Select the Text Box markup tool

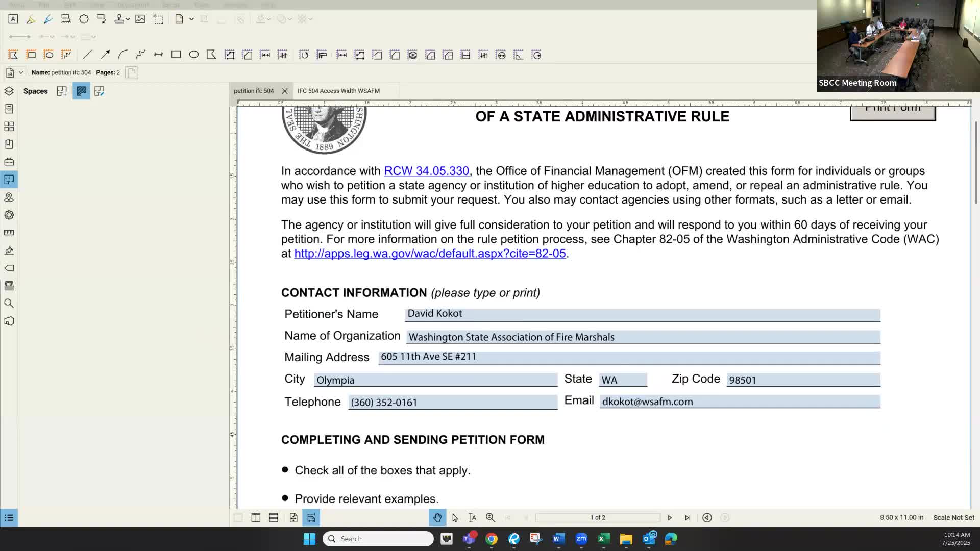pyautogui.click(x=13, y=19)
